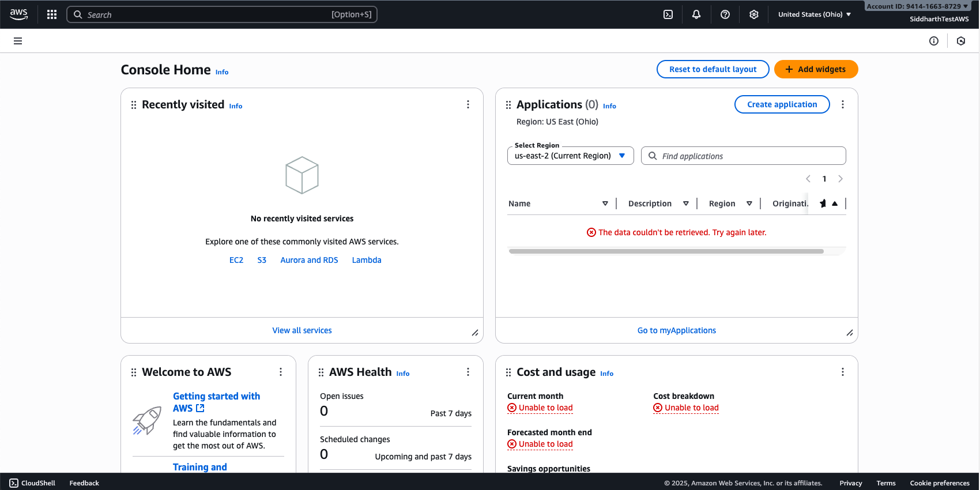Go to next applications page arrow
The width and height of the screenshot is (980, 490).
pyautogui.click(x=840, y=179)
